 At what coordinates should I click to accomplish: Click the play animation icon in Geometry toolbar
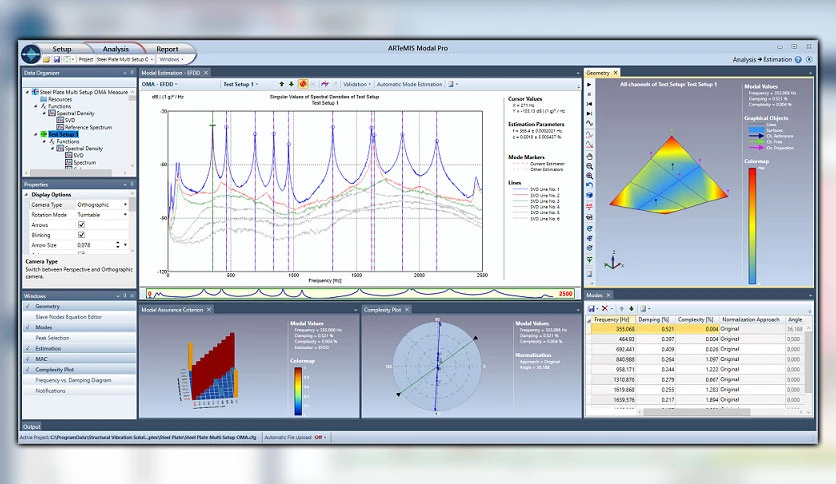click(x=589, y=85)
